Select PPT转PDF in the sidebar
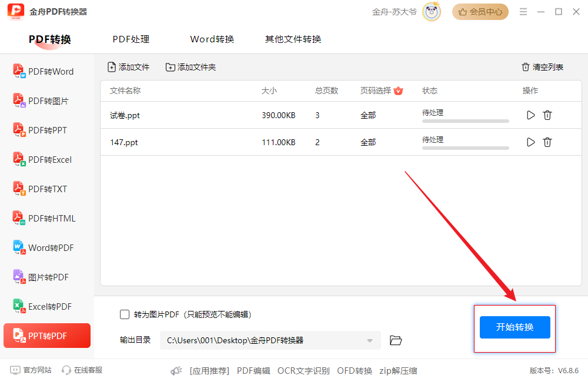This screenshot has width=588, height=382. click(x=47, y=336)
